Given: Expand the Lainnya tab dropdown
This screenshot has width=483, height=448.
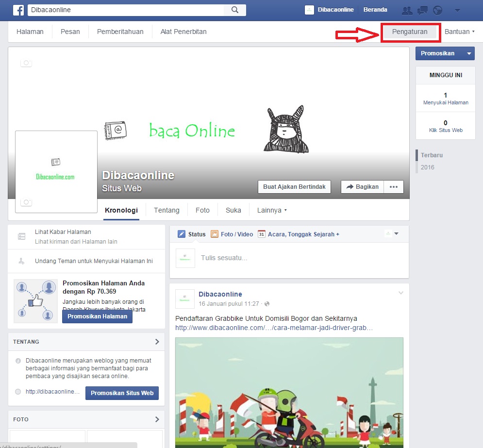Looking at the screenshot, I should pyautogui.click(x=272, y=210).
